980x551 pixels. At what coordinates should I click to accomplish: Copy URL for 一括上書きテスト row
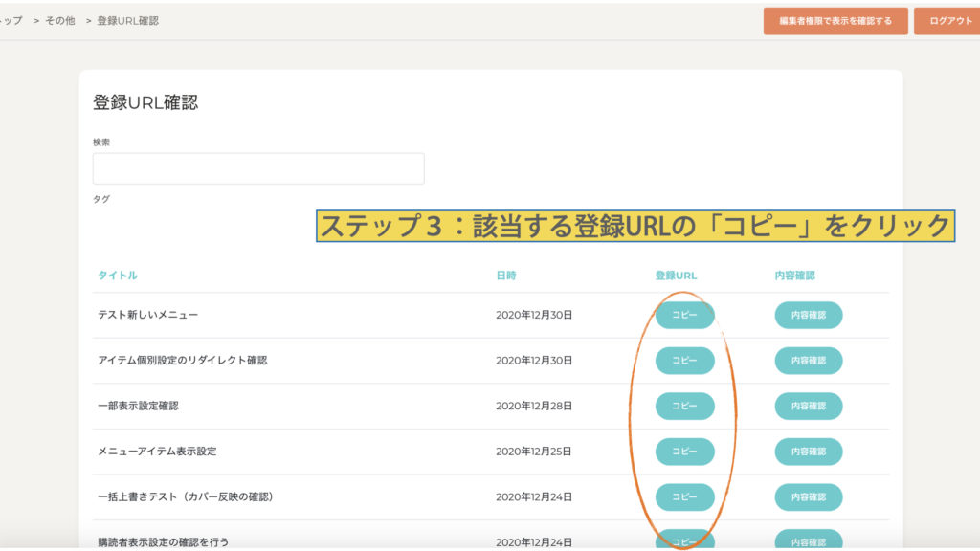pos(684,496)
